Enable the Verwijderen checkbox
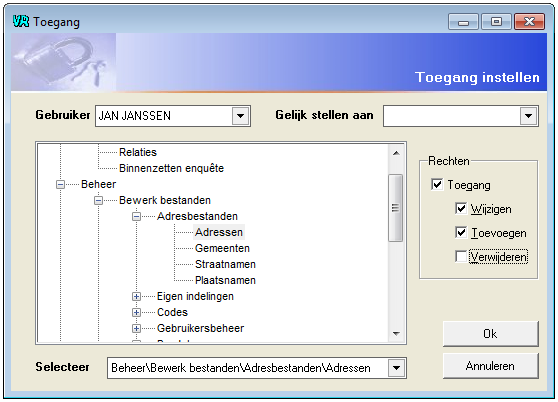This screenshot has height=402, width=558. click(461, 256)
